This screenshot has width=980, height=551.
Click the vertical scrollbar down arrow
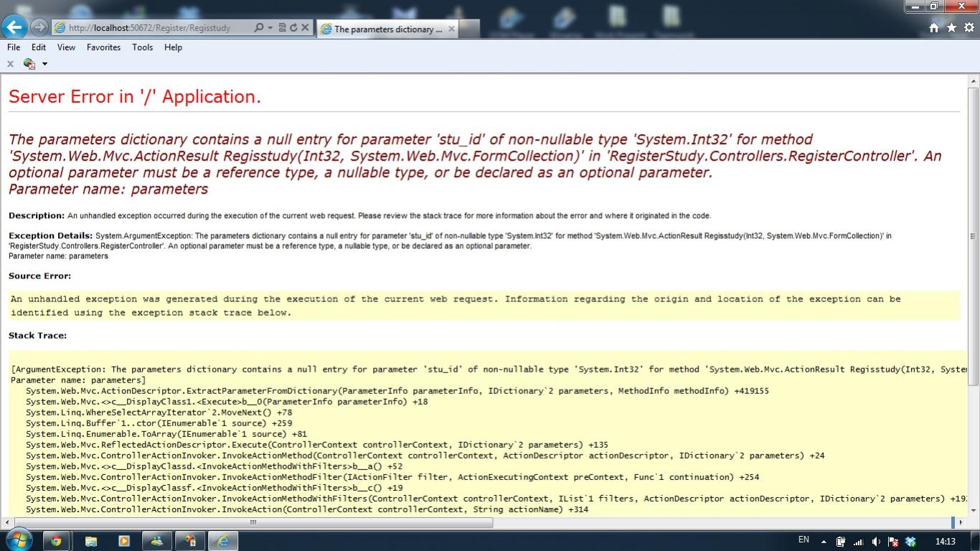(x=973, y=510)
